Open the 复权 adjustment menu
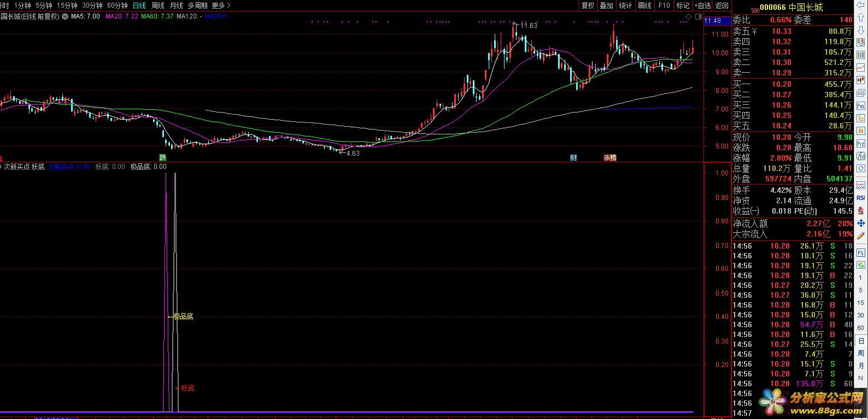Image resolution: width=868 pixels, height=419 pixels. [x=588, y=5]
